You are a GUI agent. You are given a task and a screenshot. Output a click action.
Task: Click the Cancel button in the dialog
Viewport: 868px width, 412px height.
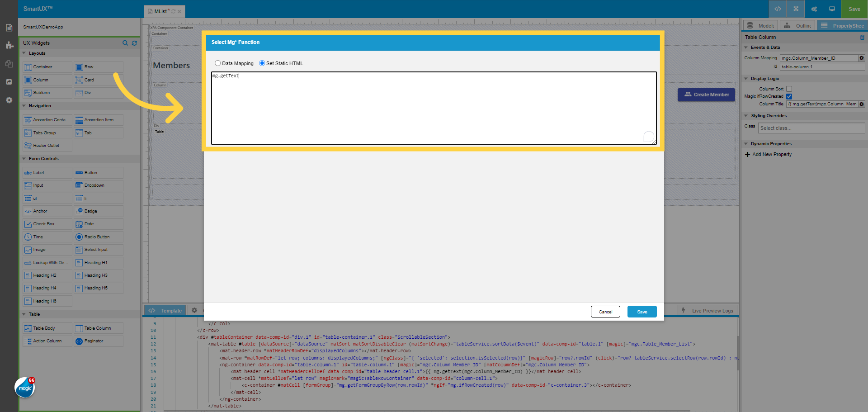tap(605, 312)
